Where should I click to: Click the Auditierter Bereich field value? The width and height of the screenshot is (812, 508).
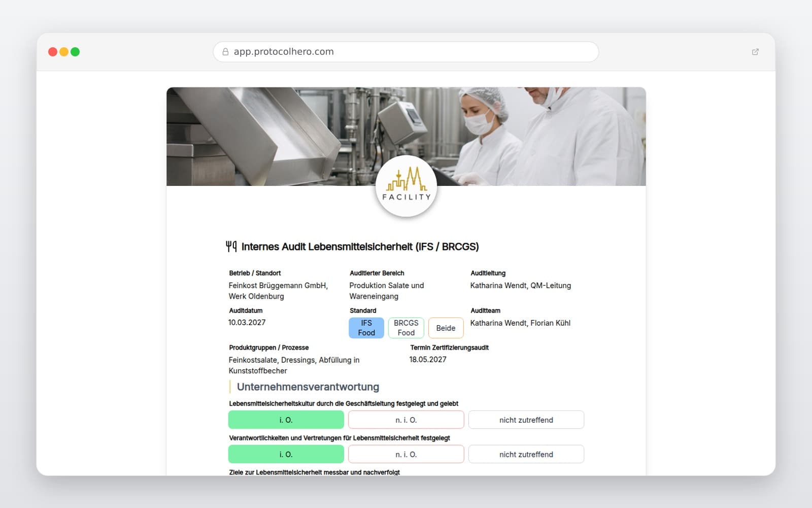(x=387, y=291)
